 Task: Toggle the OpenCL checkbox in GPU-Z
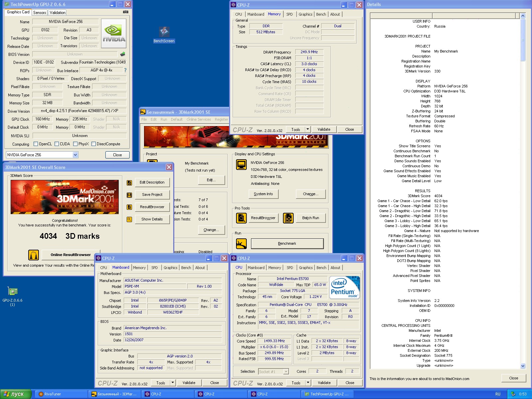click(36, 144)
